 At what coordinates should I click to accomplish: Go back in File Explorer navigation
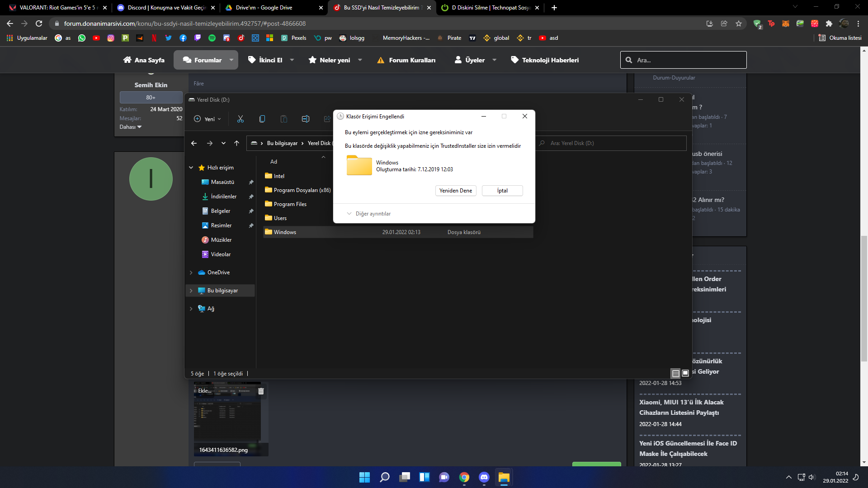tap(194, 143)
